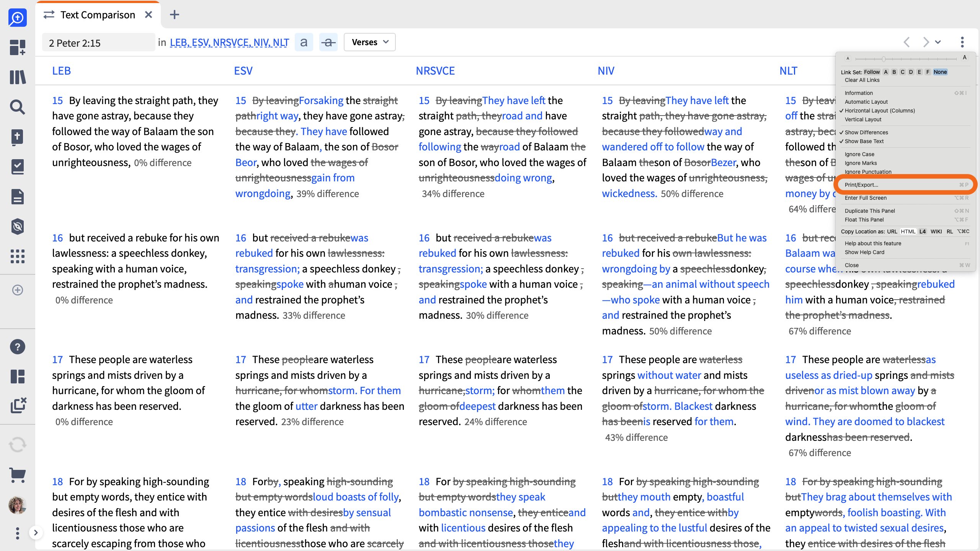Image resolution: width=980 pixels, height=551 pixels.
Task: Choose Print/Export menu item
Action: tap(906, 185)
